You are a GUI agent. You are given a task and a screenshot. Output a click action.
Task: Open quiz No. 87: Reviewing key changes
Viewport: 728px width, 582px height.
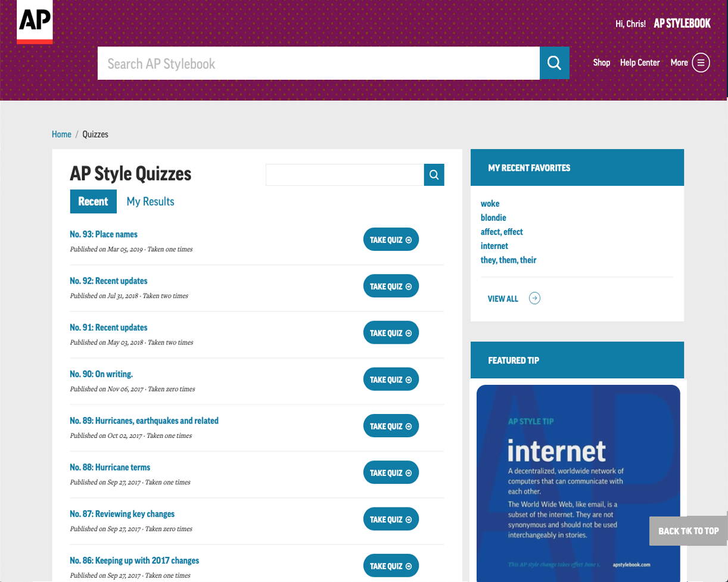point(122,513)
